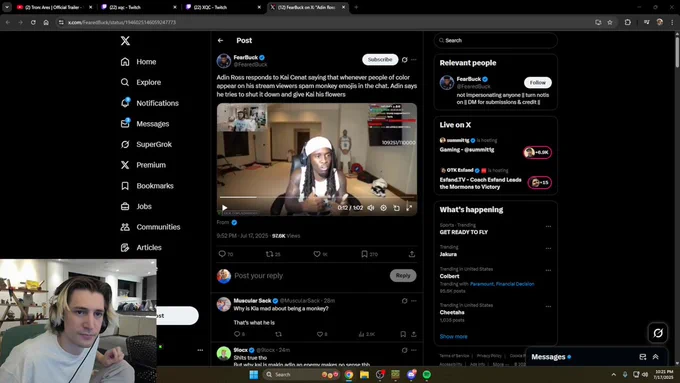
Task: Play the embedded video
Action: pyautogui.click(x=224, y=208)
